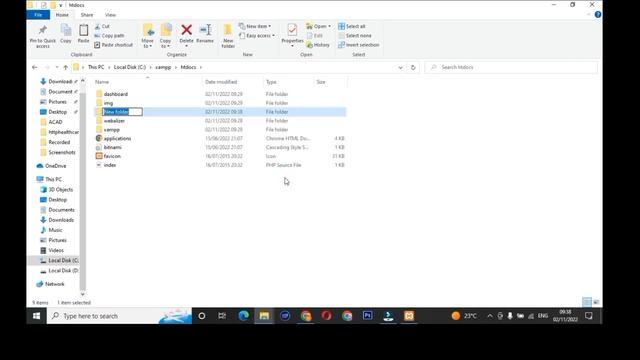Click the red Delete icon
This screenshot has width=640, height=360.
pyautogui.click(x=187, y=30)
